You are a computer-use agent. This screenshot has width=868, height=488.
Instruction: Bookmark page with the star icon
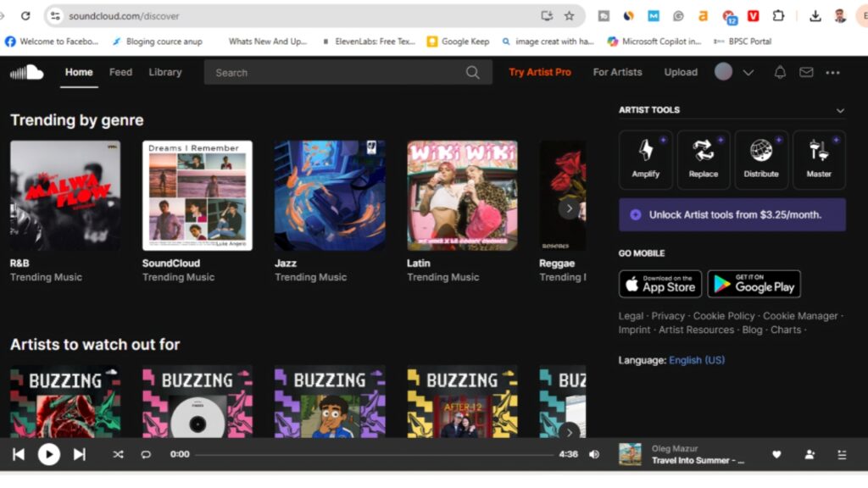click(569, 16)
